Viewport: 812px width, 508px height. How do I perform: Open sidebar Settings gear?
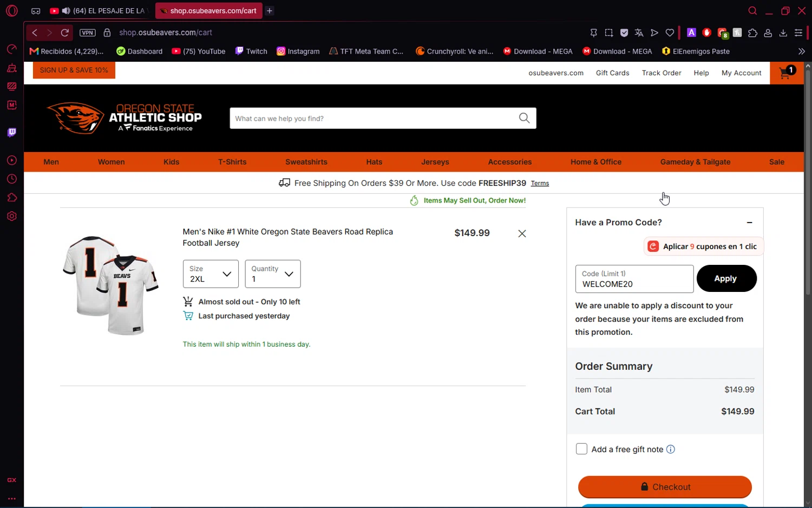(x=12, y=216)
